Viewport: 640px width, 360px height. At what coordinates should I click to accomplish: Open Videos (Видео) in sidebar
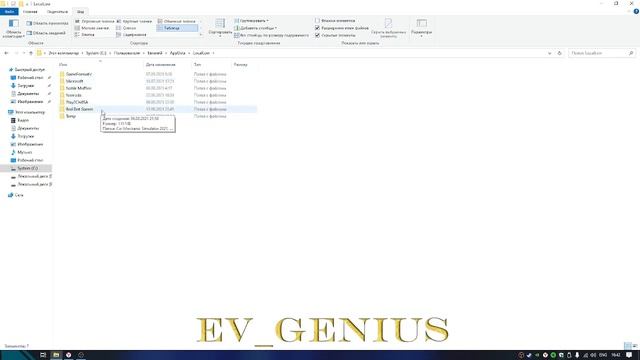pos(23,120)
